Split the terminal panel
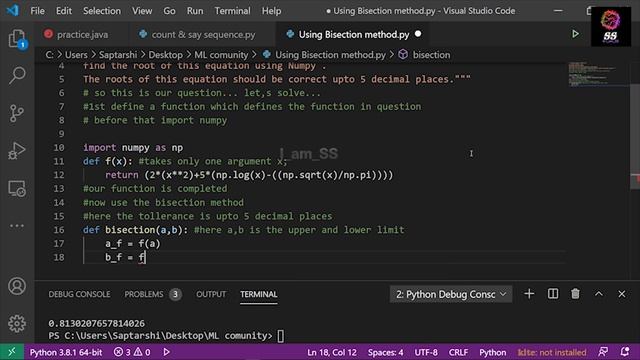 553,294
